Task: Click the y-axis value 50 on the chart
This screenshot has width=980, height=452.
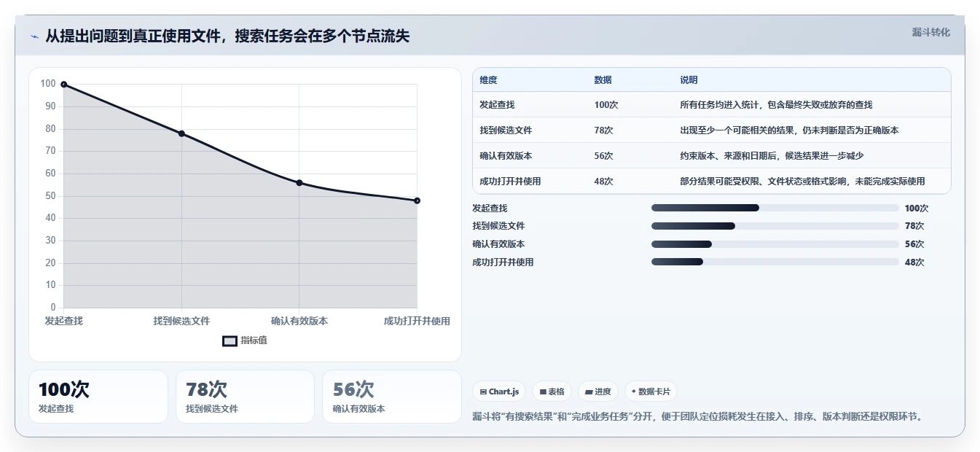Action: pos(50,196)
